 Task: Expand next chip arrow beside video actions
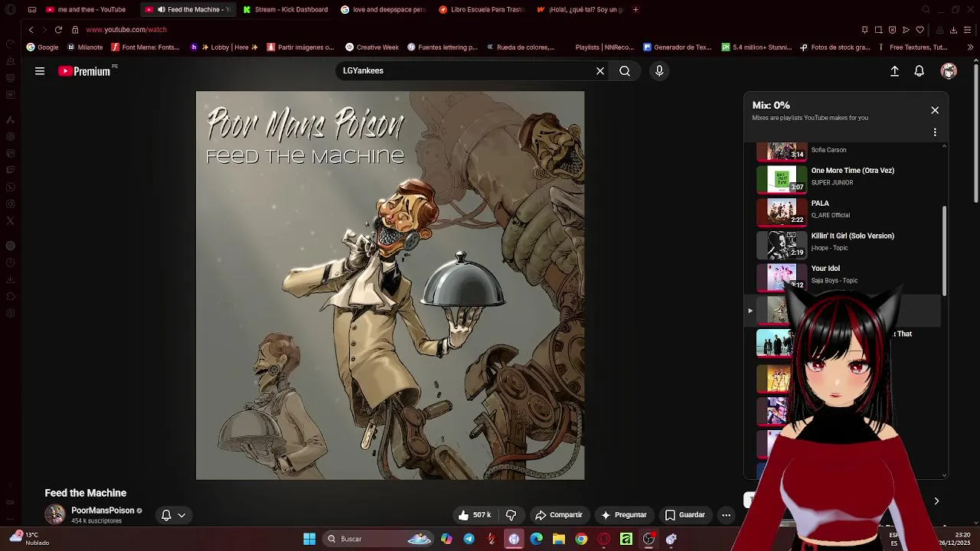(936, 501)
